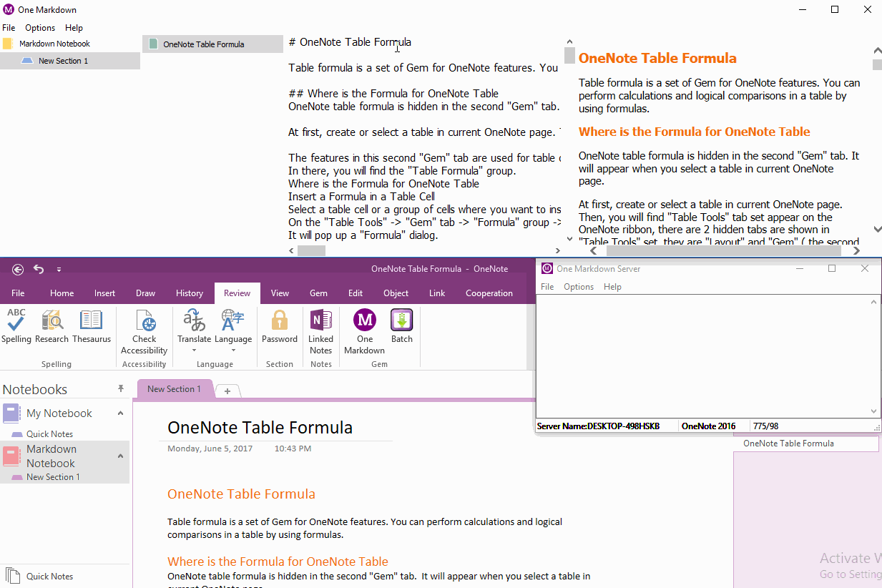Click the One Markdown Server window logo
Screen dimensions: 882x588
[547, 268]
